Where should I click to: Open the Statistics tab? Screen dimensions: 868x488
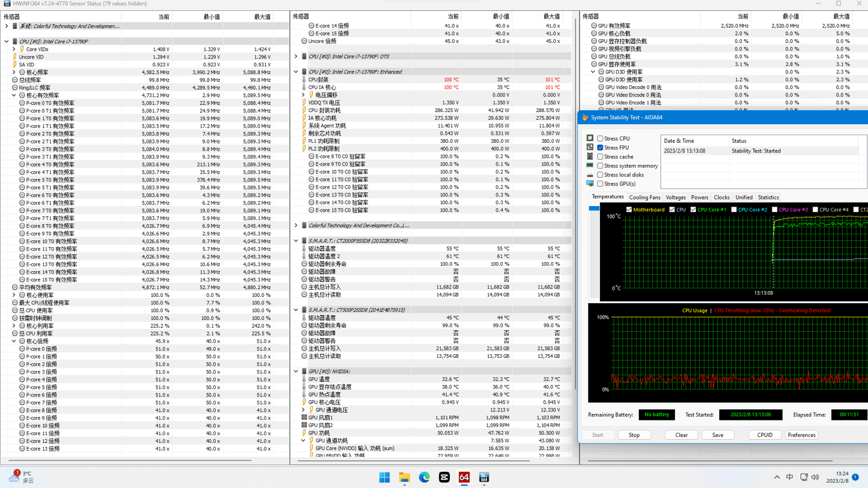click(x=768, y=198)
